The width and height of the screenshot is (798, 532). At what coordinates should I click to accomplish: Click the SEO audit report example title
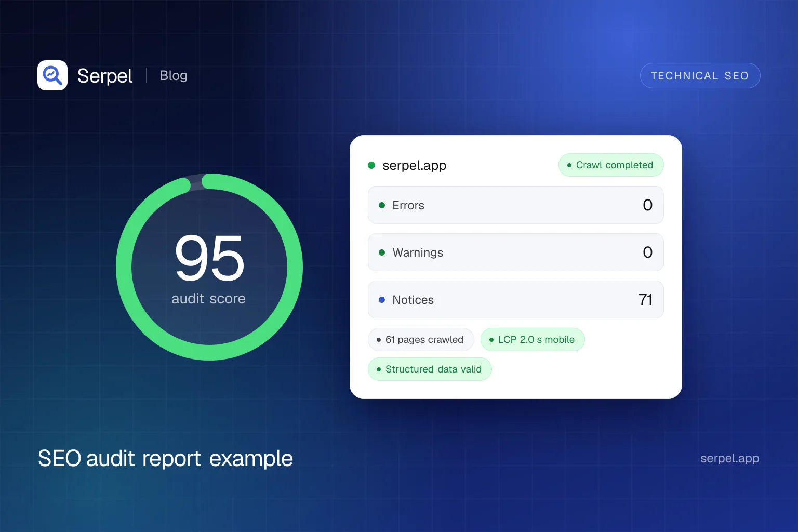point(166,458)
